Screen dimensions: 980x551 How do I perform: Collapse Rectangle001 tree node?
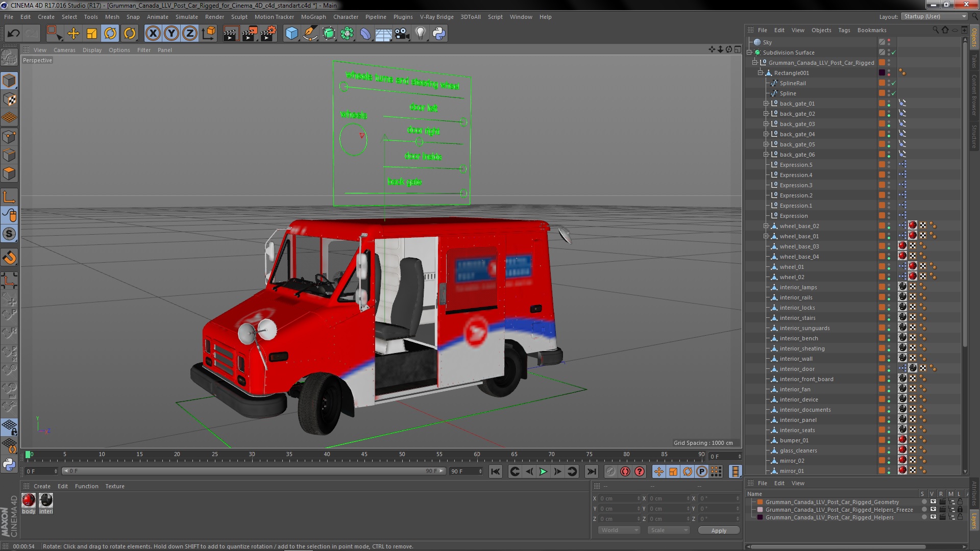coord(760,73)
